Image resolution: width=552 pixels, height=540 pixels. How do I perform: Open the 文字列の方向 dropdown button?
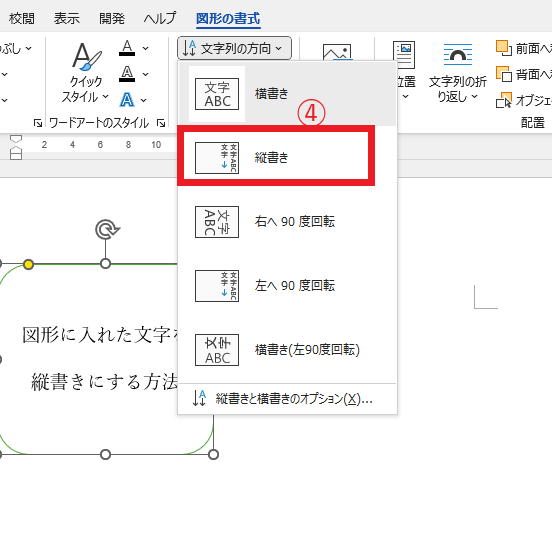tap(234, 48)
